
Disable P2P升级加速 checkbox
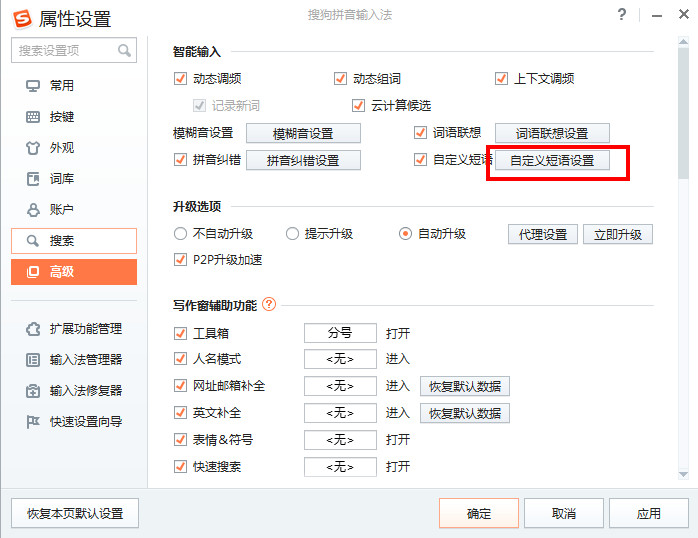(181, 261)
